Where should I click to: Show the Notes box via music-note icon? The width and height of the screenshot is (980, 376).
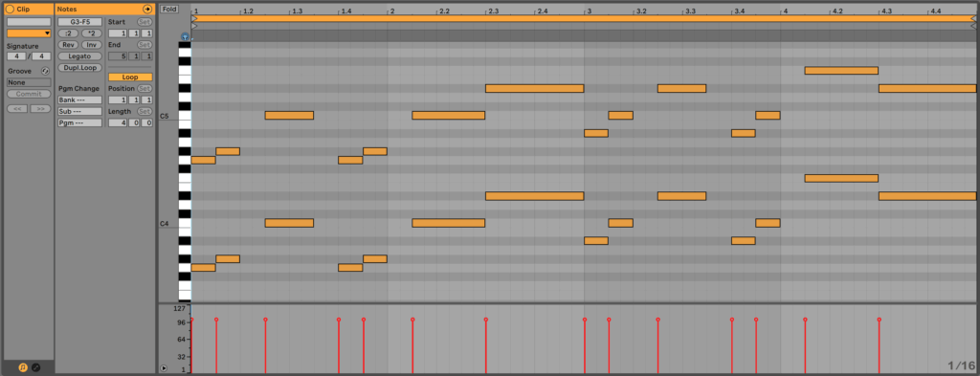(x=23, y=368)
